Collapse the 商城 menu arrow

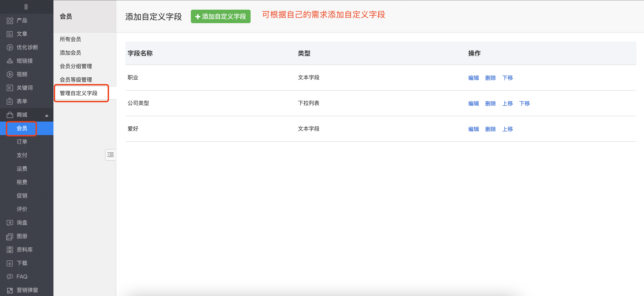coord(46,115)
